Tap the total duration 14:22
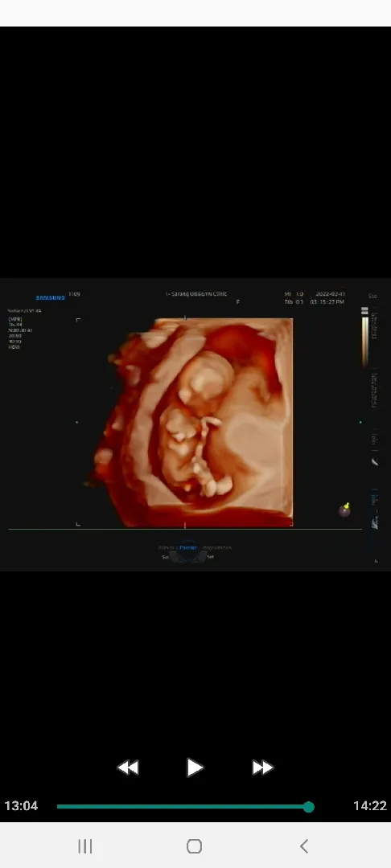391x868 pixels. pos(370,805)
